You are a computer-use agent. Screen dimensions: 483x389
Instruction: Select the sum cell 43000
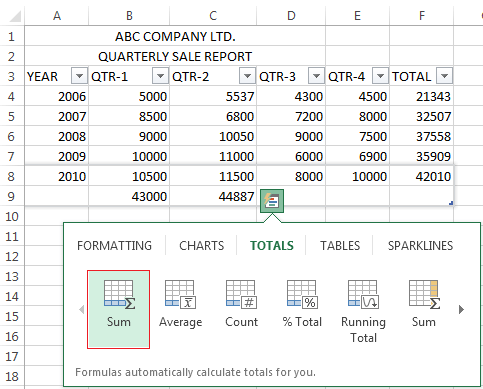coord(129,196)
